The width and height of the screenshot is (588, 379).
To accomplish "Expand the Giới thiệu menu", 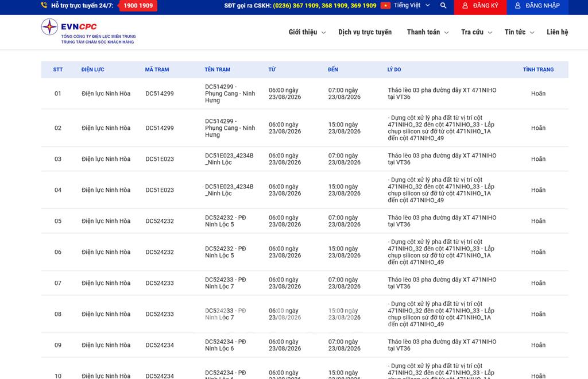I will click(307, 32).
